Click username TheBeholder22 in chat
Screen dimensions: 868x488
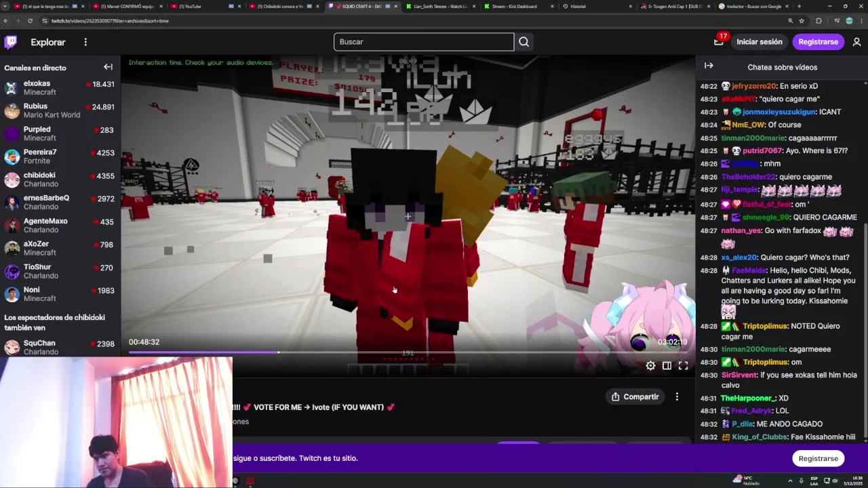(x=748, y=177)
